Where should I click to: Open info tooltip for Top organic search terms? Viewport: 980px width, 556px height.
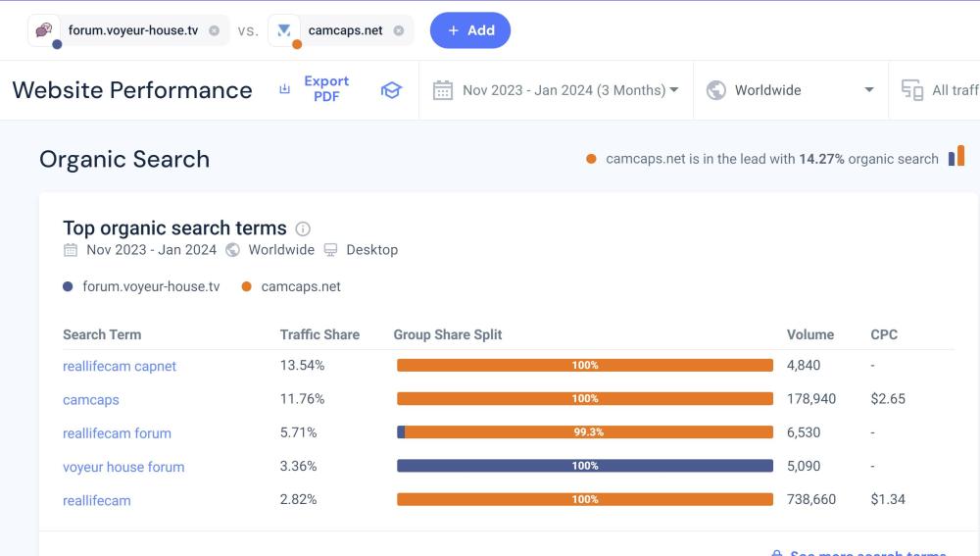(x=303, y=228)
